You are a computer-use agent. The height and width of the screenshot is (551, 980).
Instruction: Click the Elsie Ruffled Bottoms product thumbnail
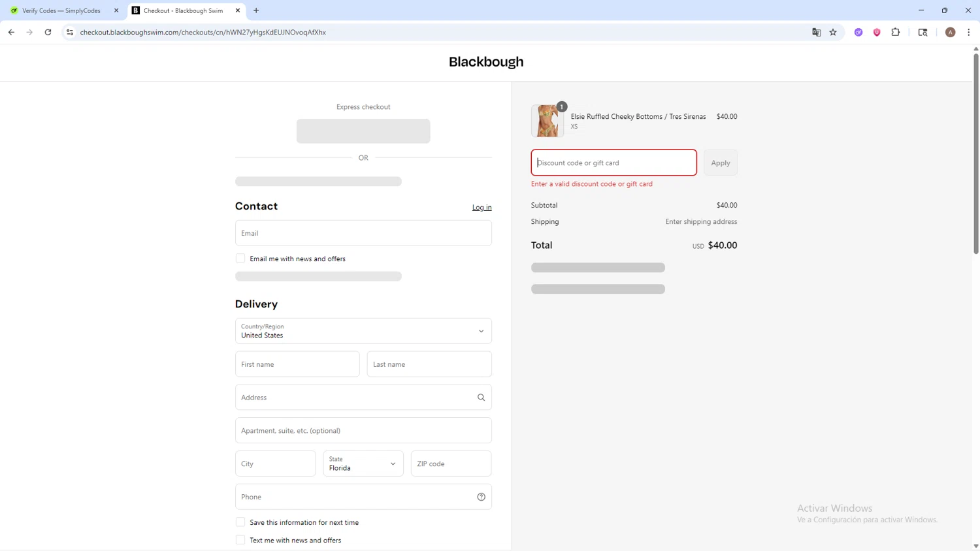click(547, 121)
